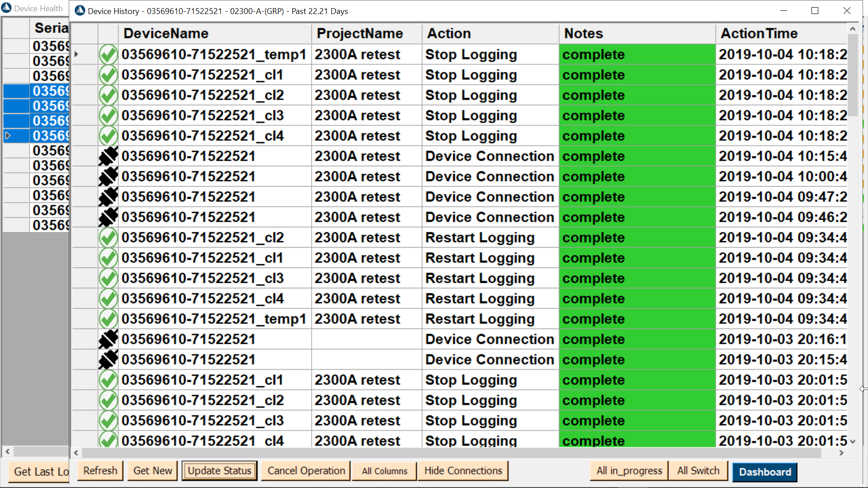Click the Cancel Operation button

click(306, 471)
